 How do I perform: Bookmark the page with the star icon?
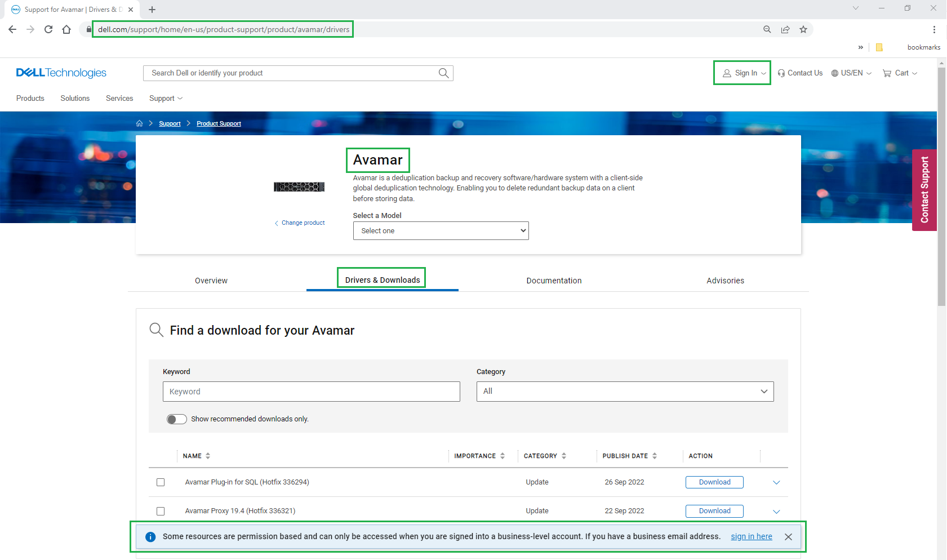tap(803, 29)
